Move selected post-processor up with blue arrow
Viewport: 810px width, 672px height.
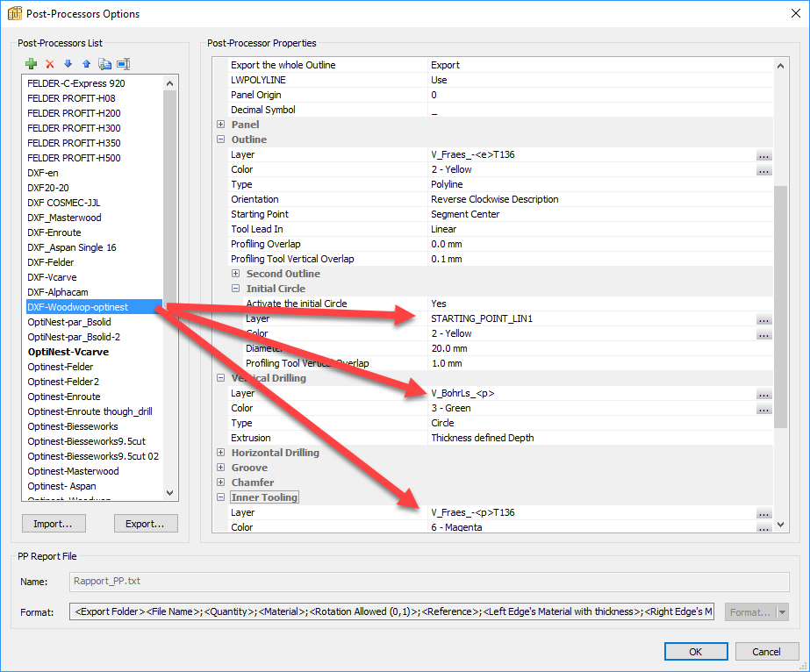coord(86,64)
